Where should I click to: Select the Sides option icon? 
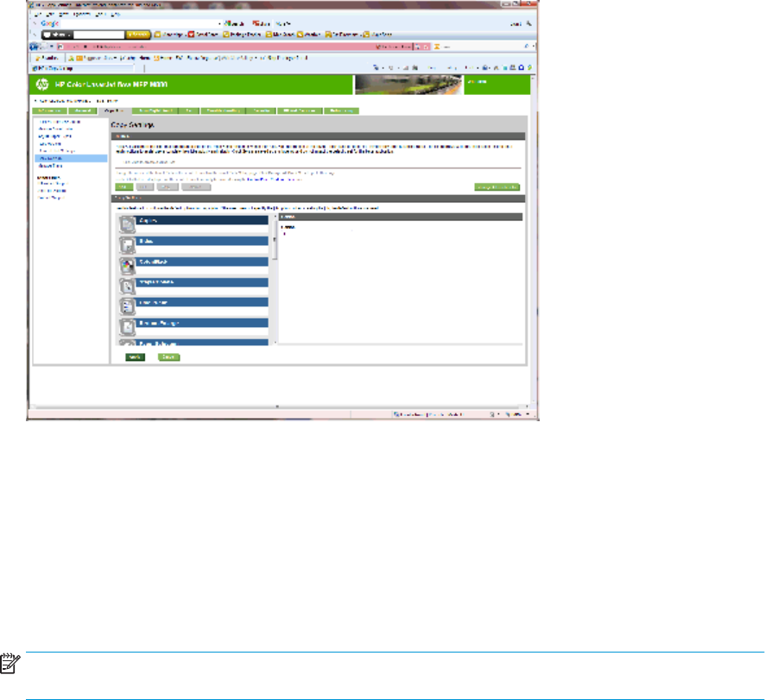(127, 245)
